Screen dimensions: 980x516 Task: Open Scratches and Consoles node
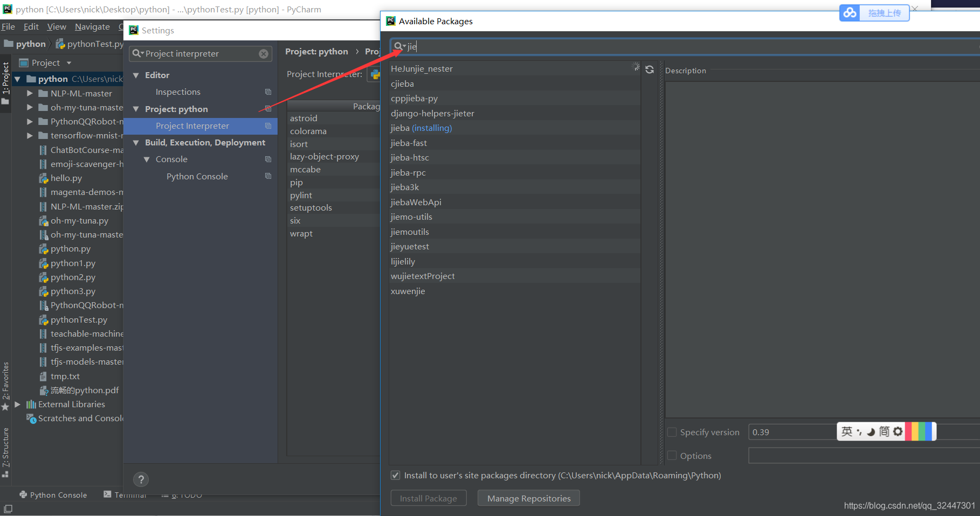click(x=75, y=419)
